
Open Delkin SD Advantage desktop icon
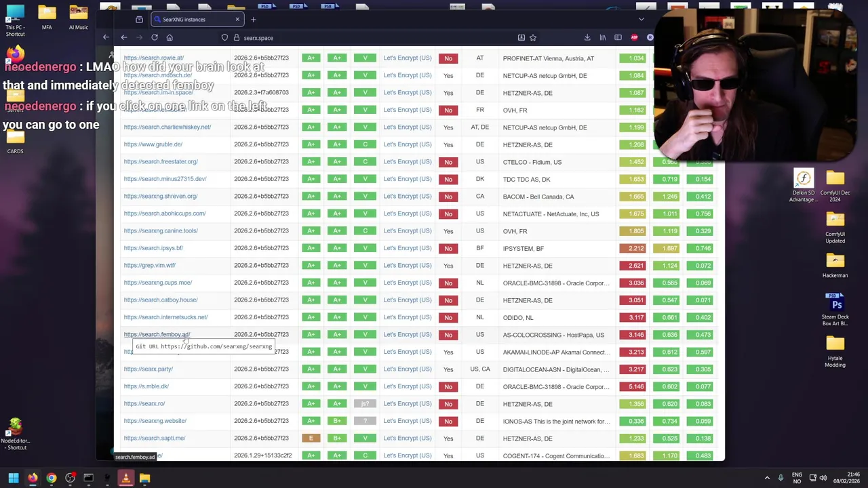(x=804, y=186)
